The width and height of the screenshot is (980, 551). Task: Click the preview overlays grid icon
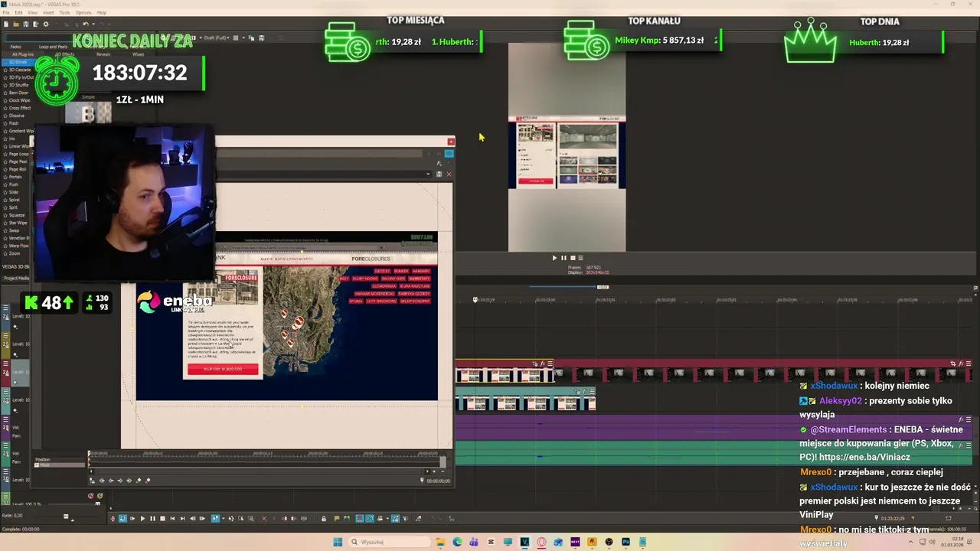click(237, 37)
